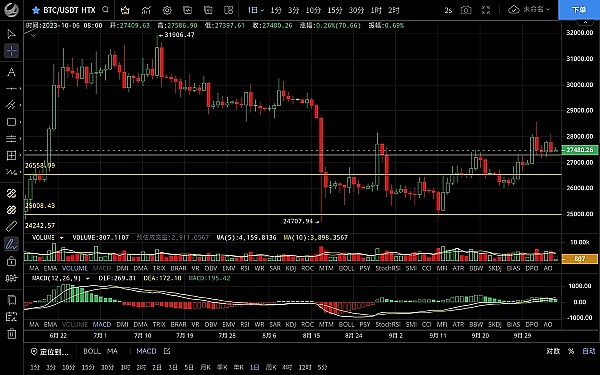The height and width of the screenshot is (375, 600).
Task: Choose the ruler measure tool
Action: 11,227
